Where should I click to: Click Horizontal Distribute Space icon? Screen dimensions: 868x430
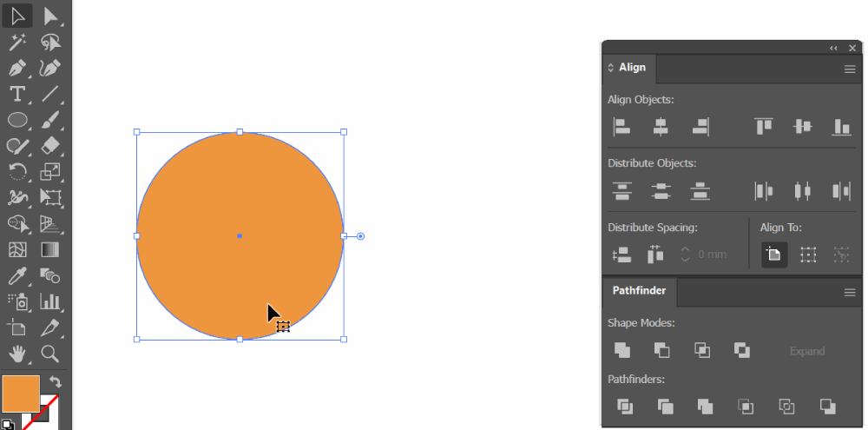pos(654,255)
